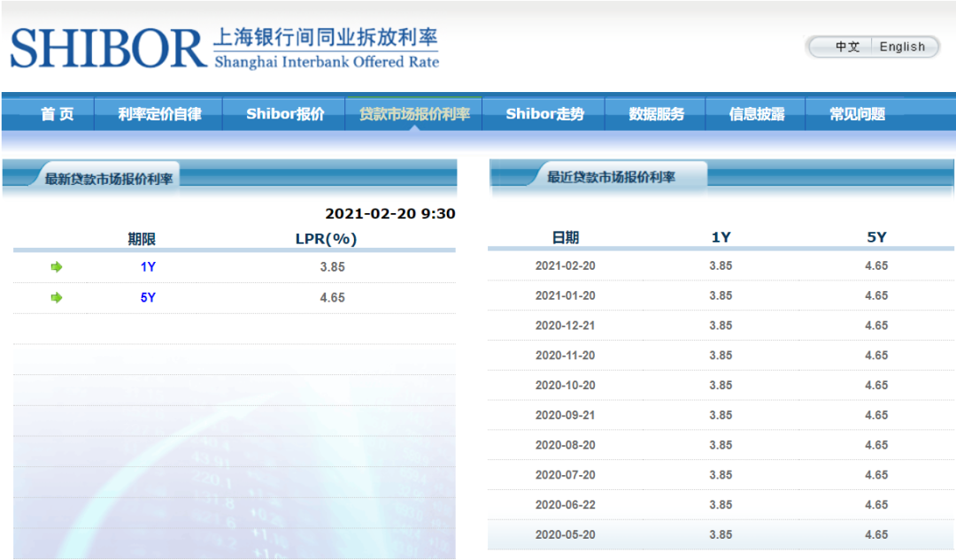956x560 pixels.
Task: Select the date 2020-09-21
Action: coord(565,415)
